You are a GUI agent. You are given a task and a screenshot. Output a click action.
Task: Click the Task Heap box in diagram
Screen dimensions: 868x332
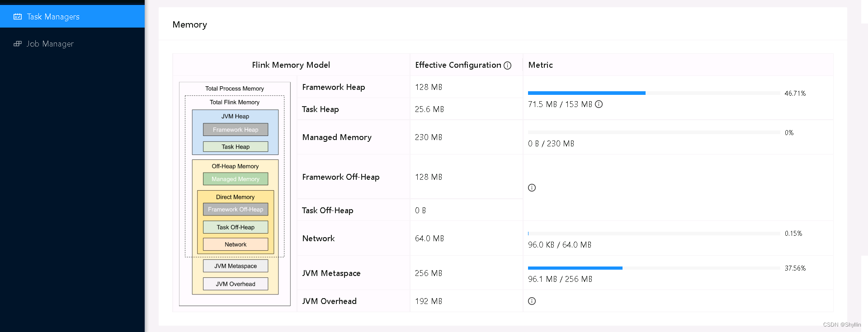tap(236, 147)
